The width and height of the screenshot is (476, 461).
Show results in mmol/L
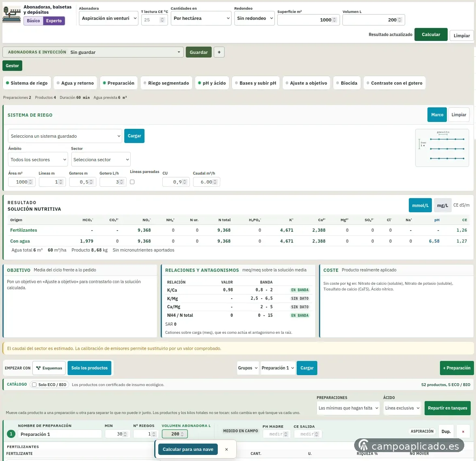420,205
